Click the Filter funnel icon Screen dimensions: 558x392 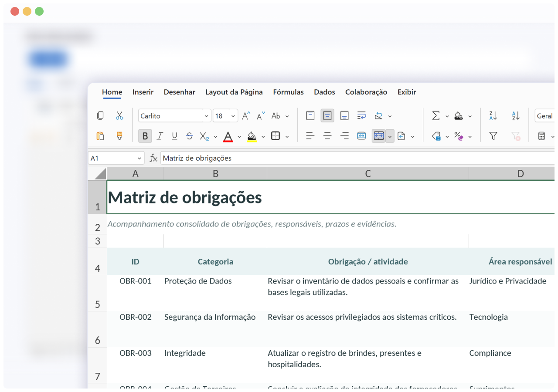(493, 136)
